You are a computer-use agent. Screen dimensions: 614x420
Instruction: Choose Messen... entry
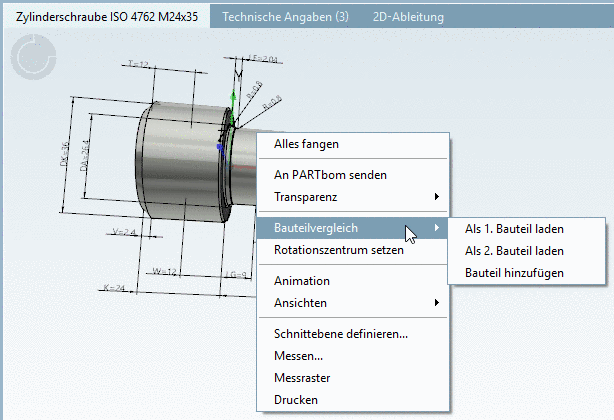(352, 356)
